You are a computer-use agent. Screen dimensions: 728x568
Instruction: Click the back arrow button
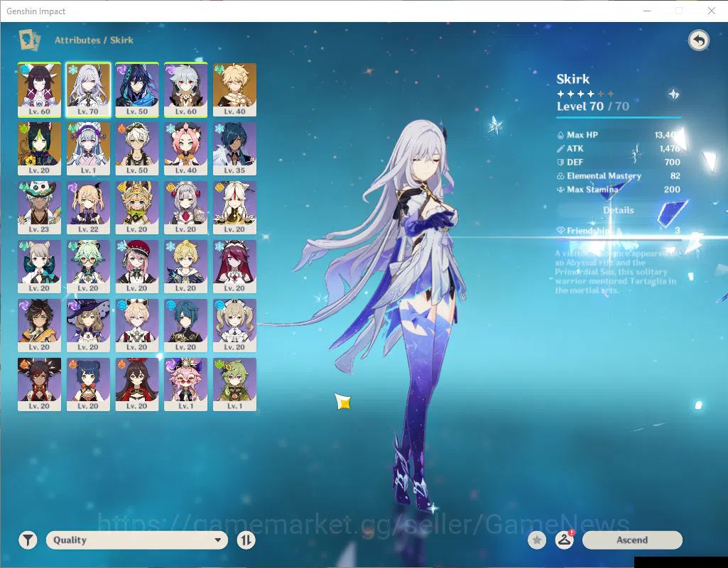[x=699, y=41]
